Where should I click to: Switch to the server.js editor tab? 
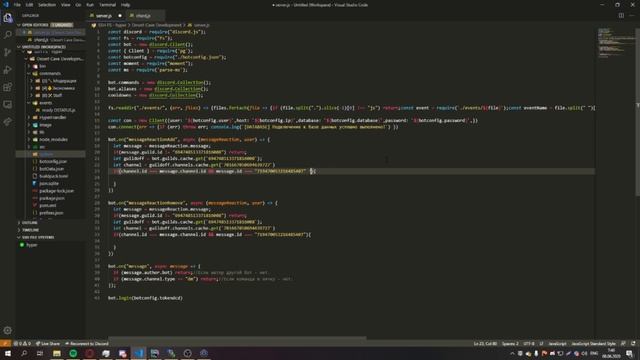point(104,16)
